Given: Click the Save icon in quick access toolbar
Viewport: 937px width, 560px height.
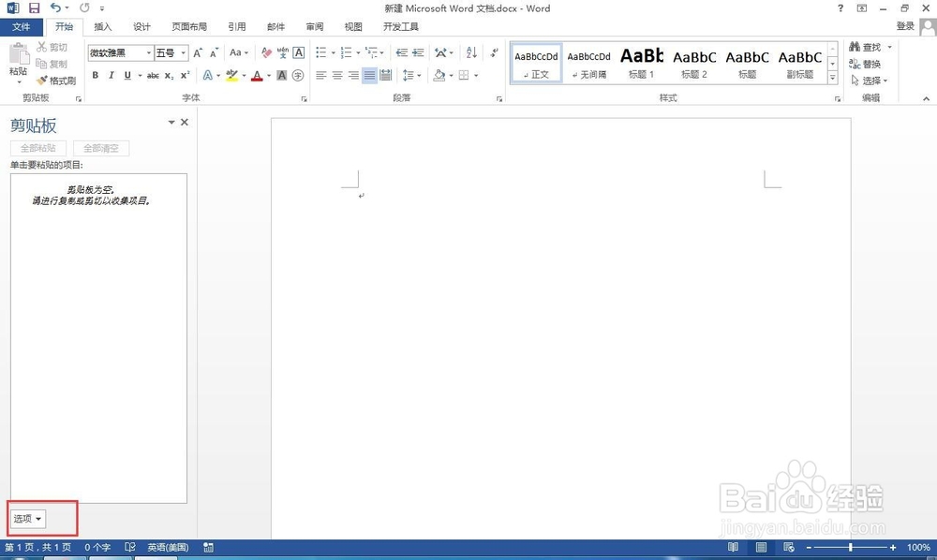Looking at the screenshot, I should point(34,7).
